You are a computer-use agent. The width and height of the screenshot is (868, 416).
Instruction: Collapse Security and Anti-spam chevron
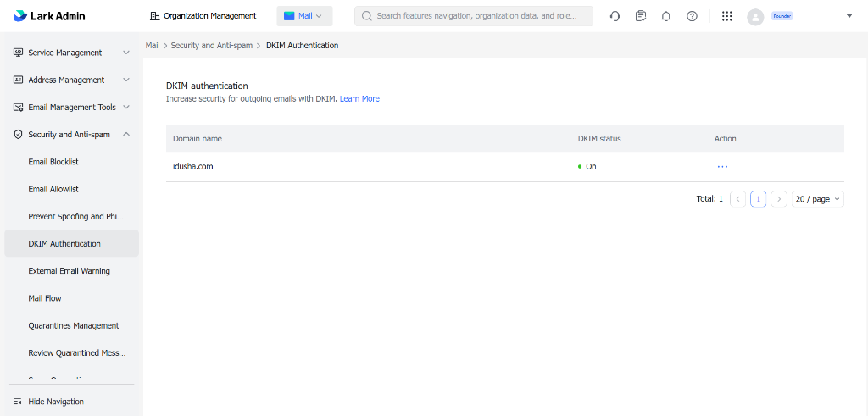pyautogui.click(x=126, y=134)
